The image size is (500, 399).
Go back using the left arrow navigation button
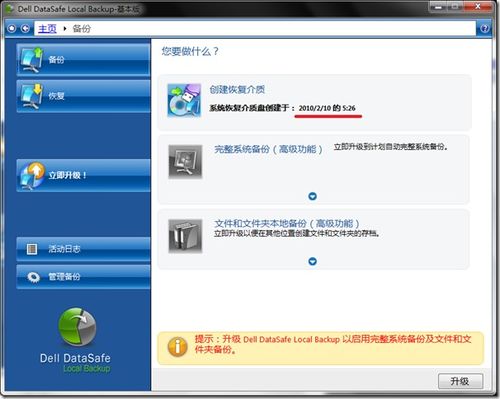click(25, 28)
